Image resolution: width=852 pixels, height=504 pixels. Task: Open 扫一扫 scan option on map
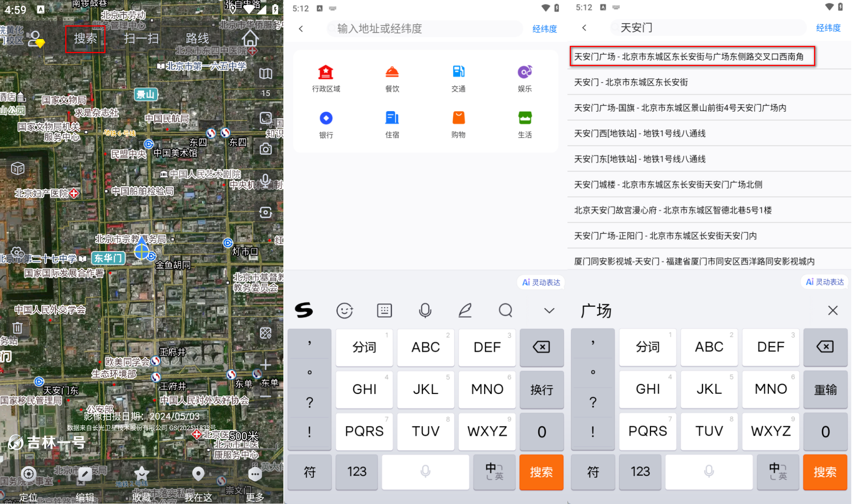[141, 38]
